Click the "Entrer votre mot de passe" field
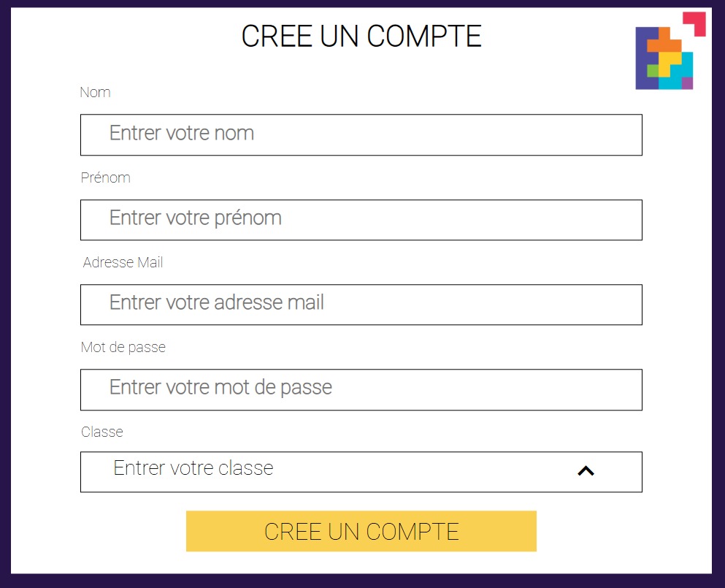Viewport: 725px width, 588px height. click(361, 389)
